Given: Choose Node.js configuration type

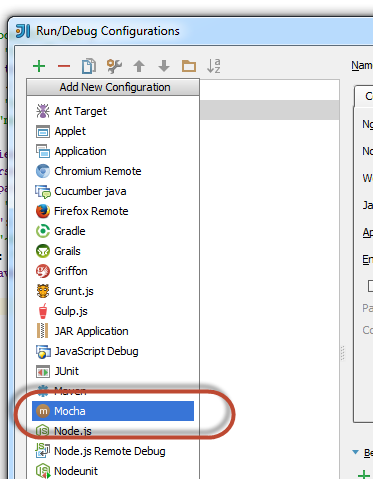Looking at the screenshot, I should click(113, 431).
